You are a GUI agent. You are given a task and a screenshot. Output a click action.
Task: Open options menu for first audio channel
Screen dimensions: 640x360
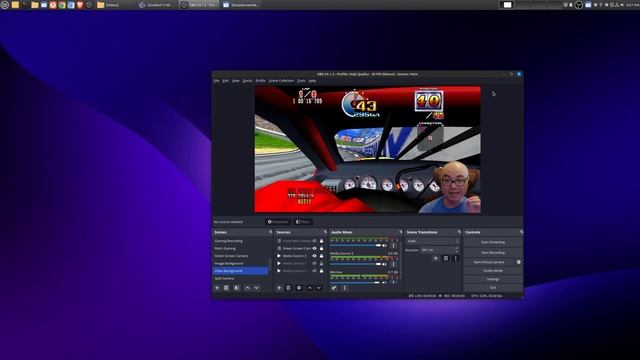[393, 245]
